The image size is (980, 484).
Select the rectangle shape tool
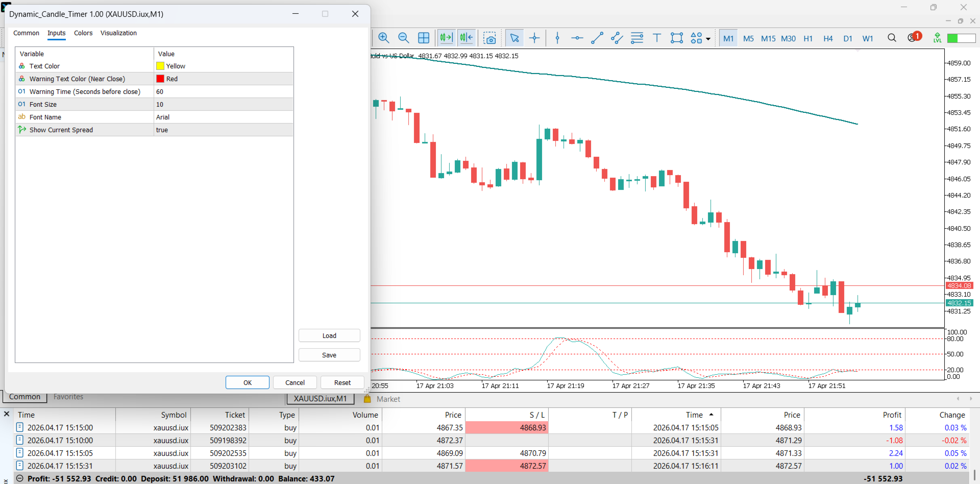677,38
